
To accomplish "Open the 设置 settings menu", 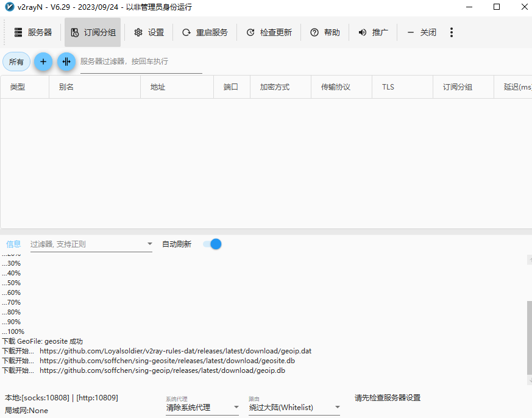I will pos(149,32).
